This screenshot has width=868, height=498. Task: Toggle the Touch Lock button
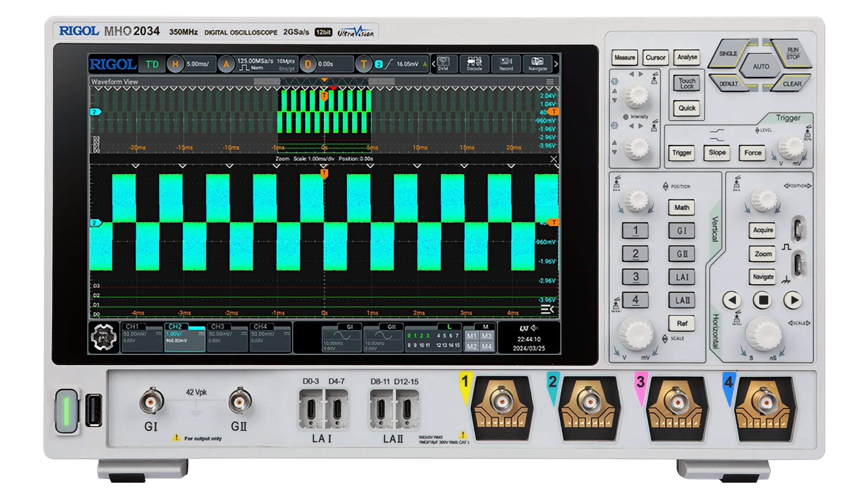[x=687, y=83]
